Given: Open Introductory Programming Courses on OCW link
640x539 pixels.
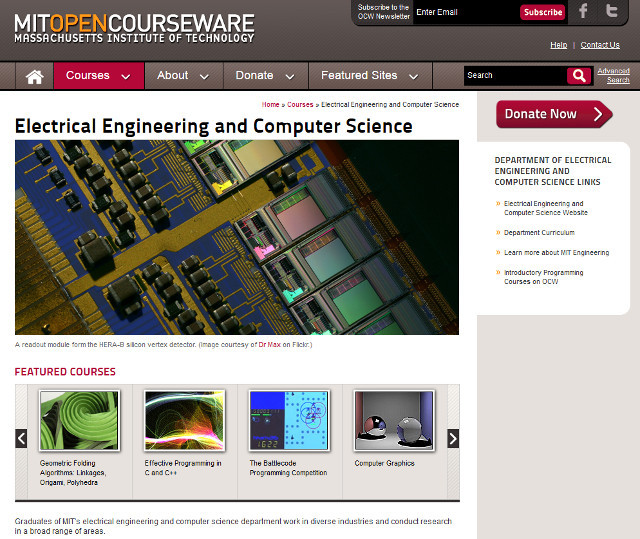Looking at the screenshot, I should (543, 277).
